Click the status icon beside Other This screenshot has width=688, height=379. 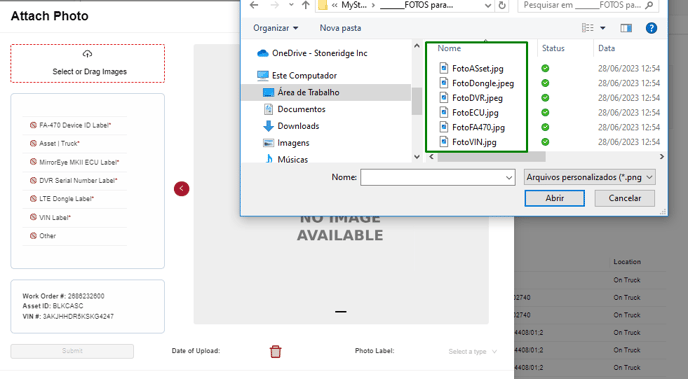[x=33, y=236]
